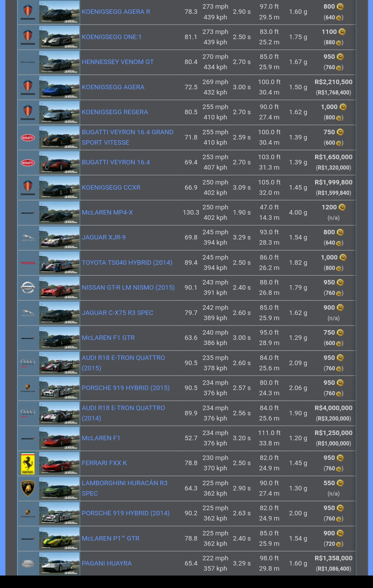Open Nissan GT-R LM Nismo car thumbnail
The image size is (373, 588).
[59, 288]
